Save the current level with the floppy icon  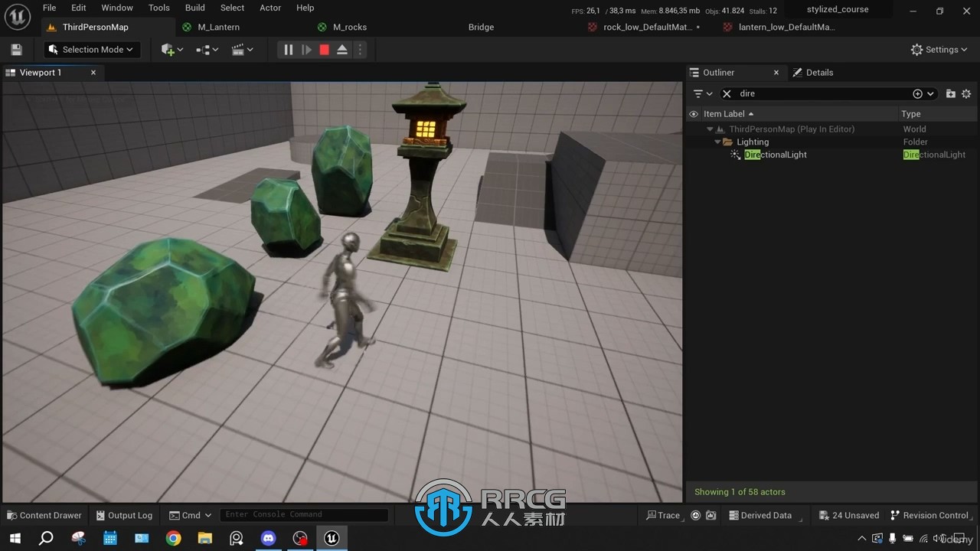coord(16,50)
